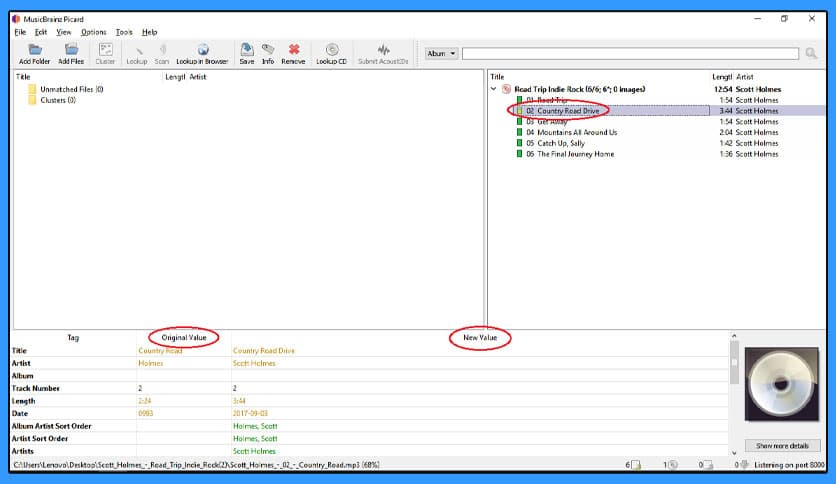Select track 06 The Final Journey Home

[570, 154]
